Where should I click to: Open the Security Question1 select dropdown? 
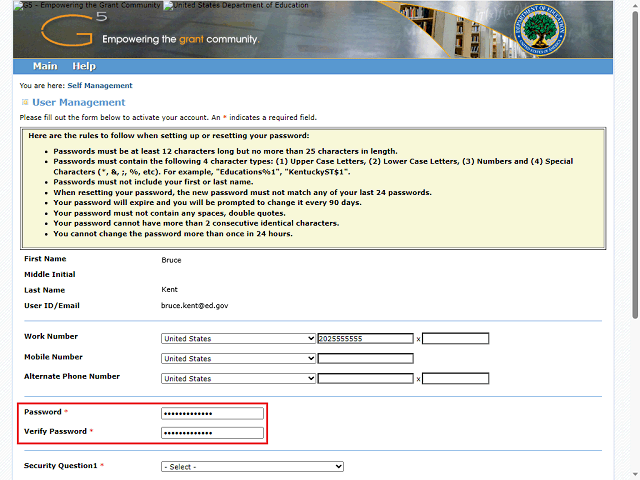coord(252,466)
